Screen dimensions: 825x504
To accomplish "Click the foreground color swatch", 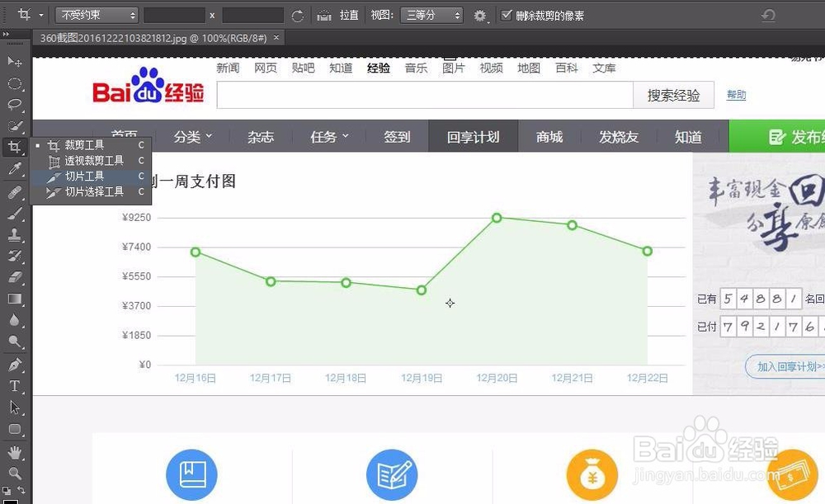I will coord(11,501).
